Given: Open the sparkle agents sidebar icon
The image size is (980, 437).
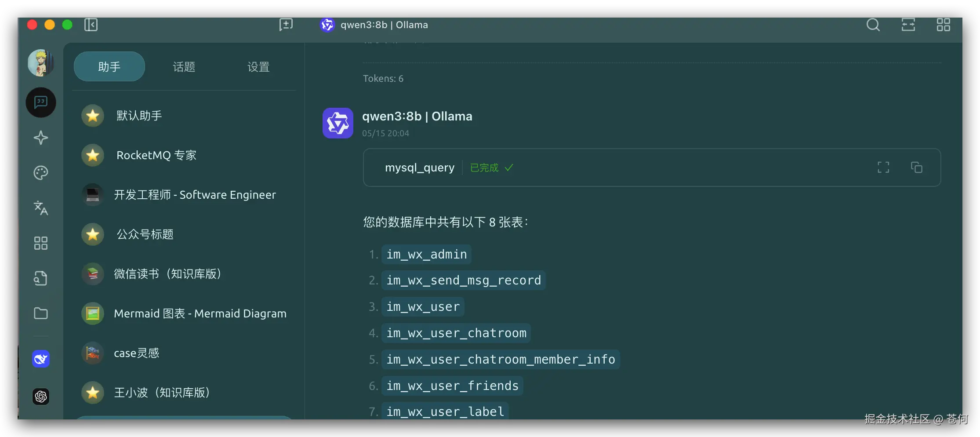Looking at the screenshot, I should click(41, 138).
